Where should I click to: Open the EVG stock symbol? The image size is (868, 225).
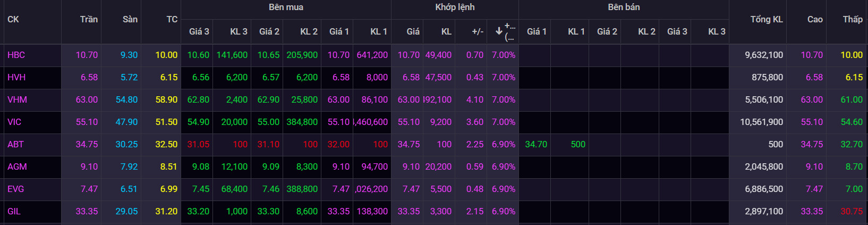15,189
